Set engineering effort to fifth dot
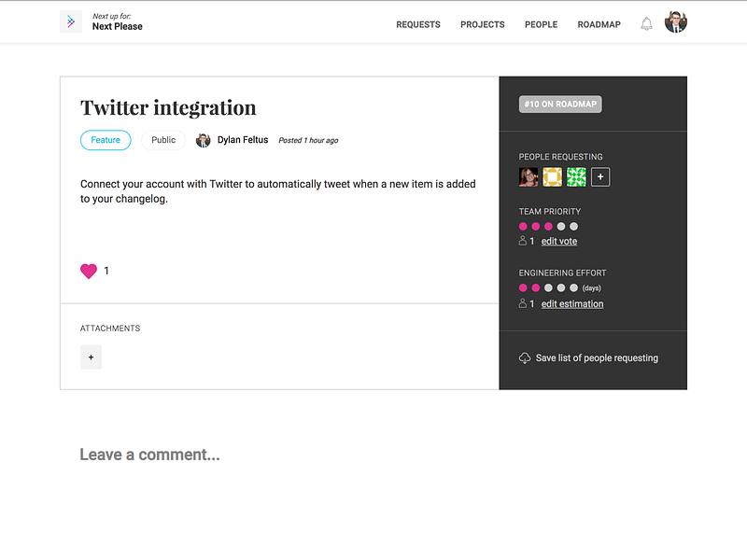The image size is (747, 560). pos(573,287)
